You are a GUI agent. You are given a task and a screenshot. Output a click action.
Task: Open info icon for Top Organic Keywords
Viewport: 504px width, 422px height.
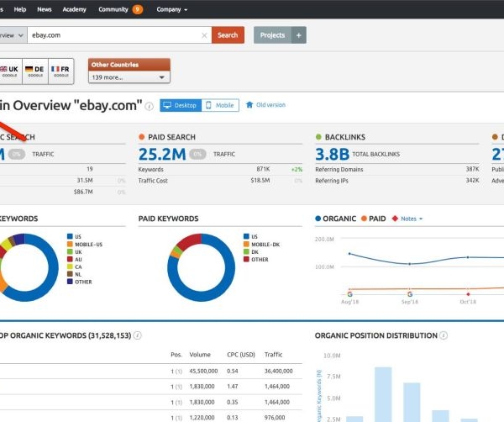[x=137, y=335]
